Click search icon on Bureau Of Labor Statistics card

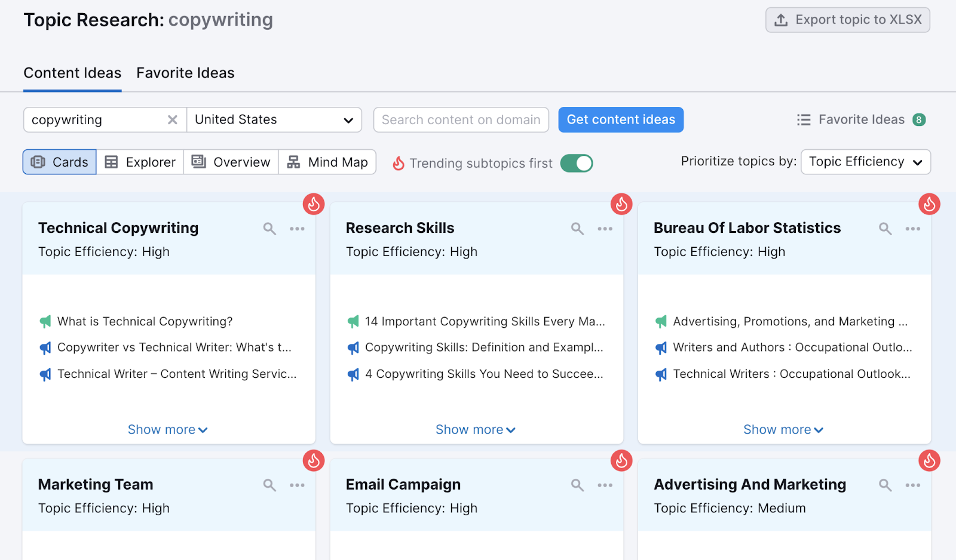(885, 229)
